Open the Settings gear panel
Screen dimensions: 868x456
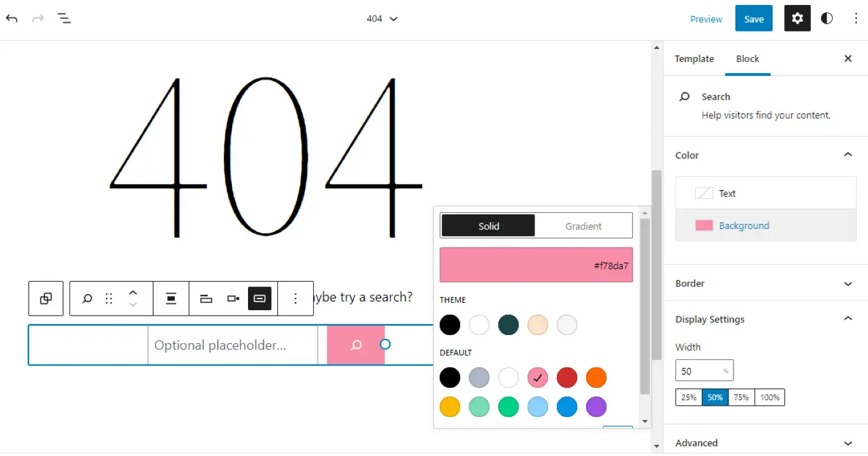(x=797, y=19)
